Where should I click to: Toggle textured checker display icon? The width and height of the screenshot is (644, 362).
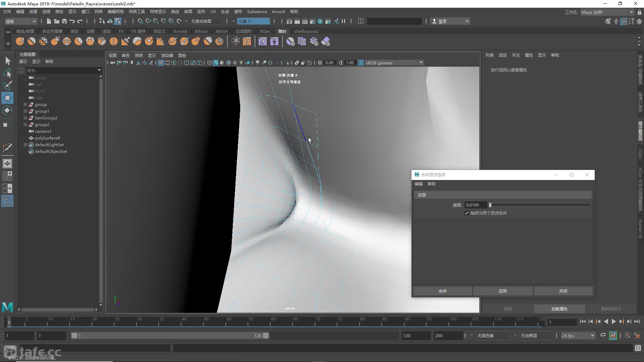[x=235, y=63]
